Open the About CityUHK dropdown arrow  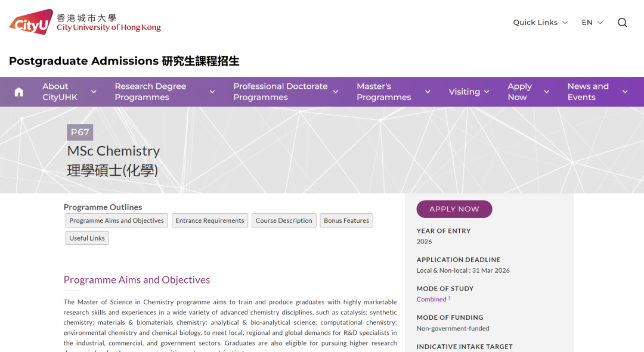94,92
